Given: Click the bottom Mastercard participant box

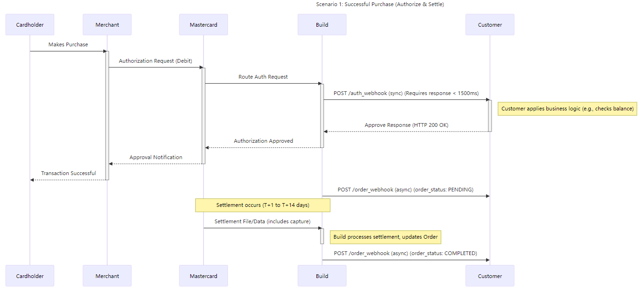Looking at the screenshot, I should [203, 276].
